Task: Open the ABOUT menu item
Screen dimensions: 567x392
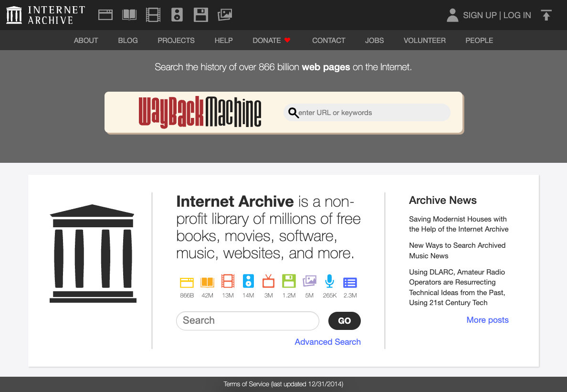Action: (x=86, y=41)
